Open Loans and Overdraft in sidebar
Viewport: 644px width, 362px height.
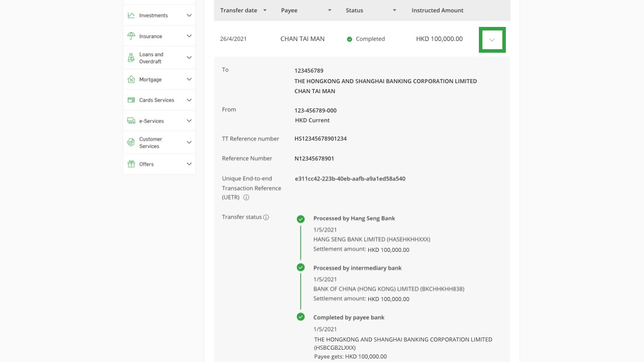point(159,57)
